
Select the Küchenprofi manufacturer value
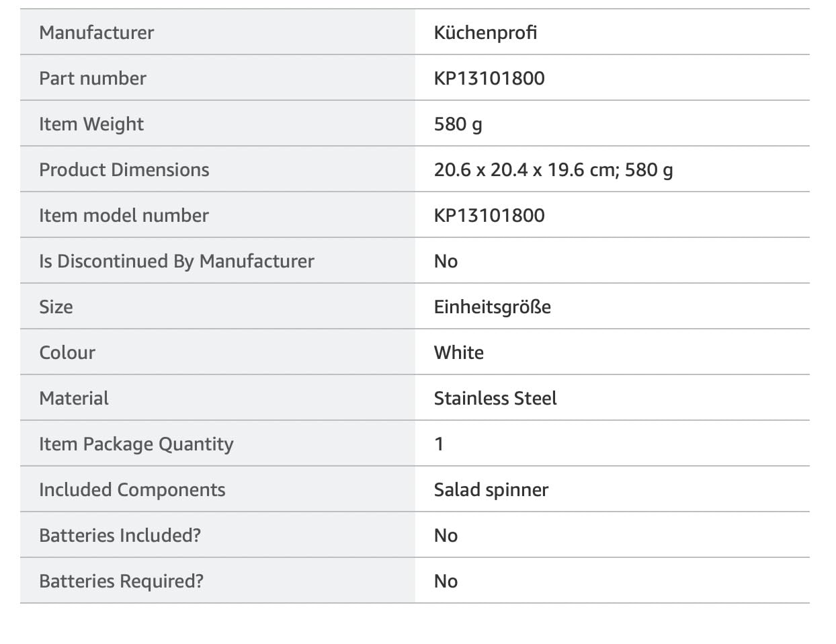[x=485, y=32]
